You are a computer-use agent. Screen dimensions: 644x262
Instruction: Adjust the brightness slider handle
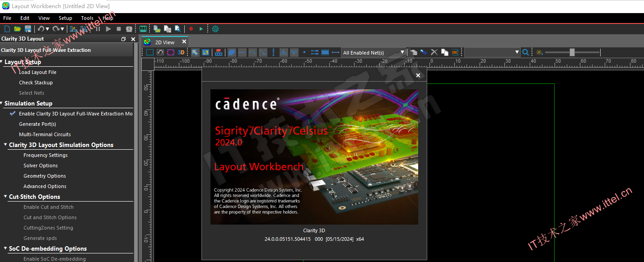[x=572, y=52]
